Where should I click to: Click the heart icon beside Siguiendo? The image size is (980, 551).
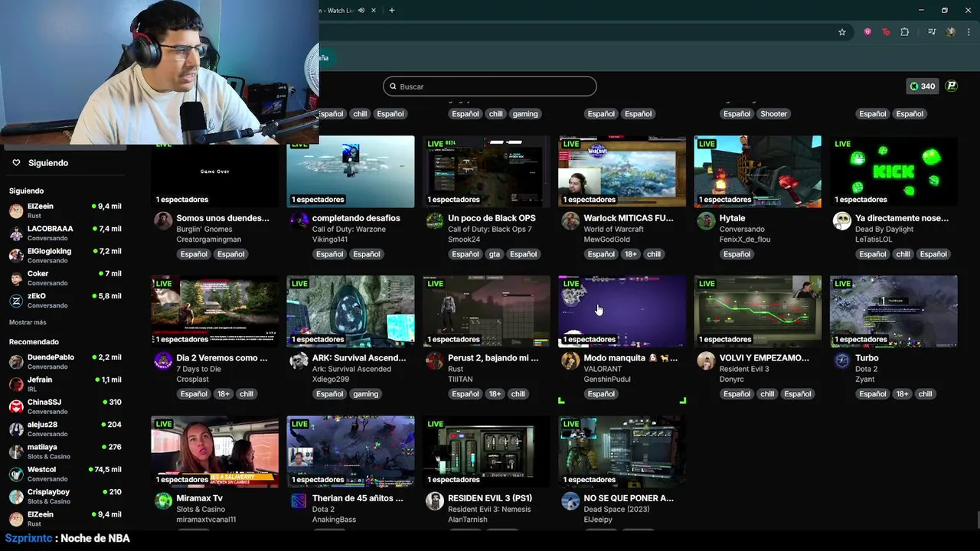pos(16,163)
